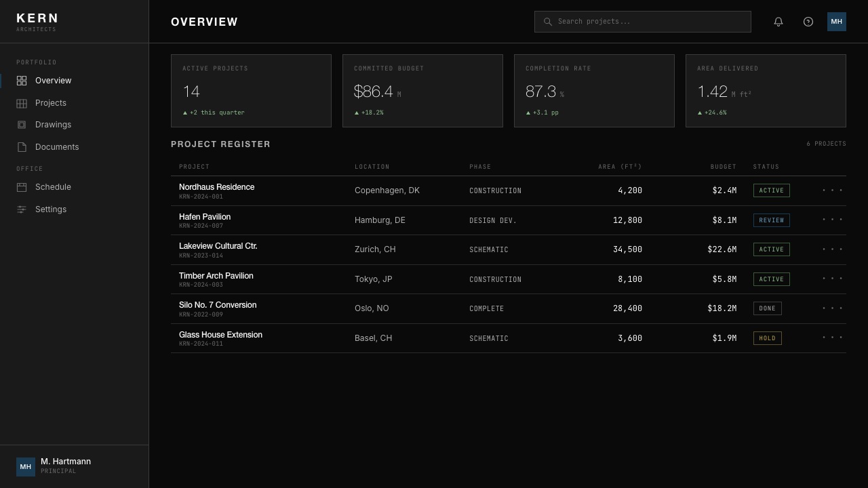The width and height of the screenshot is (868, 488).
Task: Open Drawings in the sidebar
Action: [75, 125]
